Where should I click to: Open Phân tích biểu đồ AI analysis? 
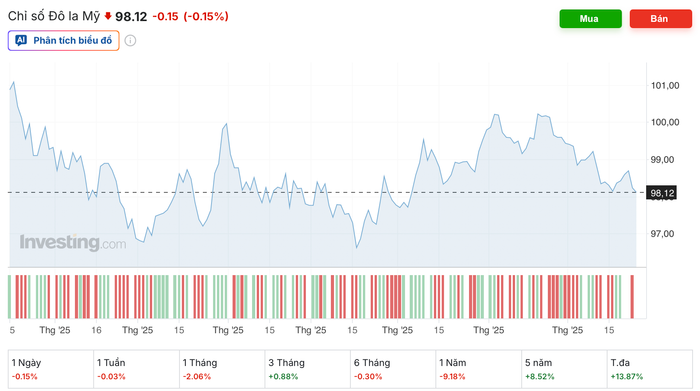click(63, 41)
